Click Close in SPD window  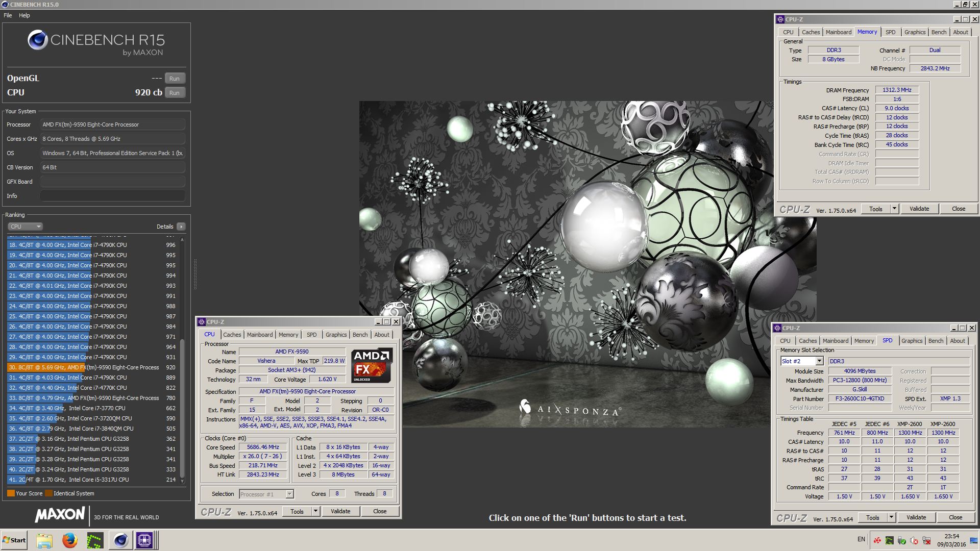(x=955, y=517)
